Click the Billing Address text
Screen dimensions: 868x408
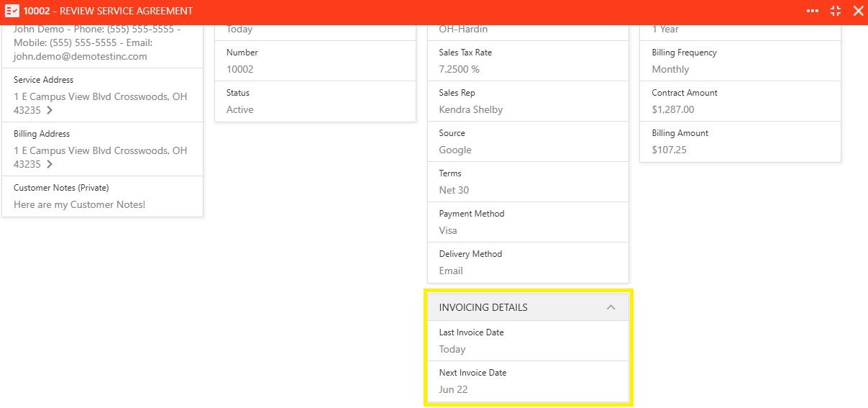(x=101, y=157)
